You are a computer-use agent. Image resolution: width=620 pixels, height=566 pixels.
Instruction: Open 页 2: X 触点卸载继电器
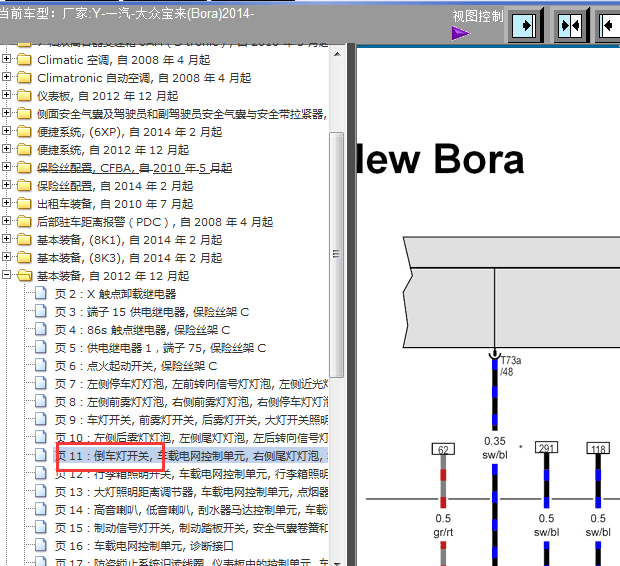(115, 294)
